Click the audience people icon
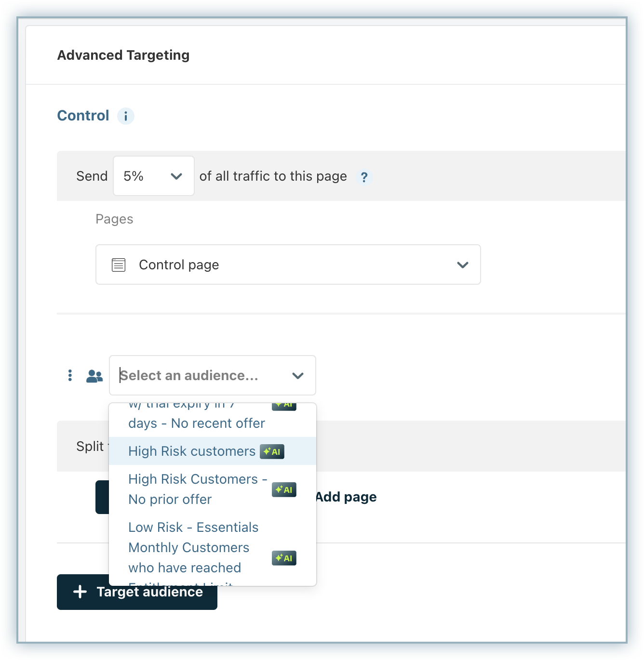 [94, 376]
